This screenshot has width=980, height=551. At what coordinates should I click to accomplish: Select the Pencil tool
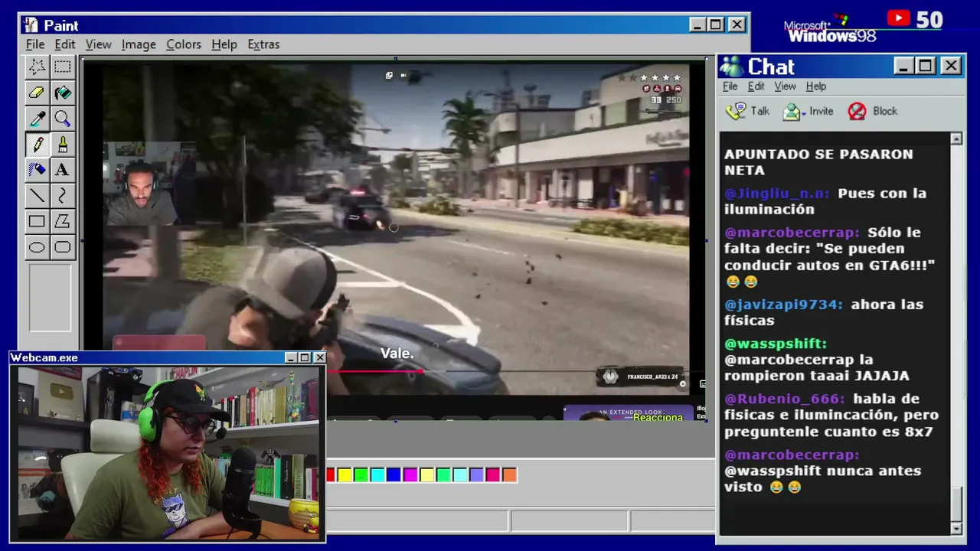point(37,145)
